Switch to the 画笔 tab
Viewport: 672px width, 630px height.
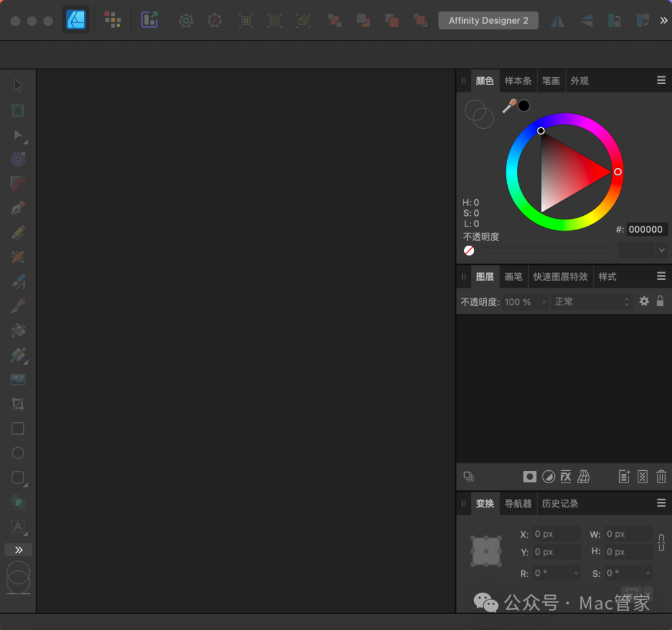[513, 277]
